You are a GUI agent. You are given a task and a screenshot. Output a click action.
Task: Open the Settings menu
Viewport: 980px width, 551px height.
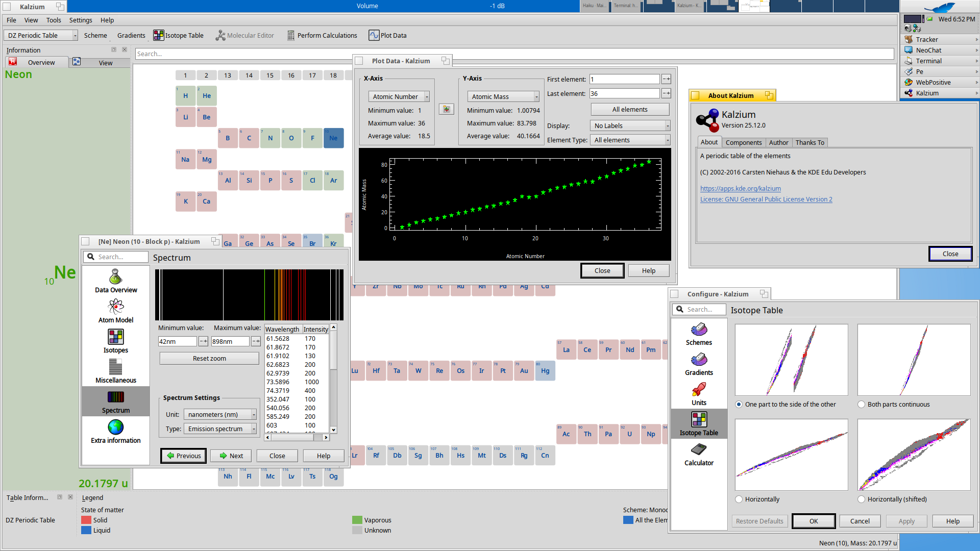point(81,20)
